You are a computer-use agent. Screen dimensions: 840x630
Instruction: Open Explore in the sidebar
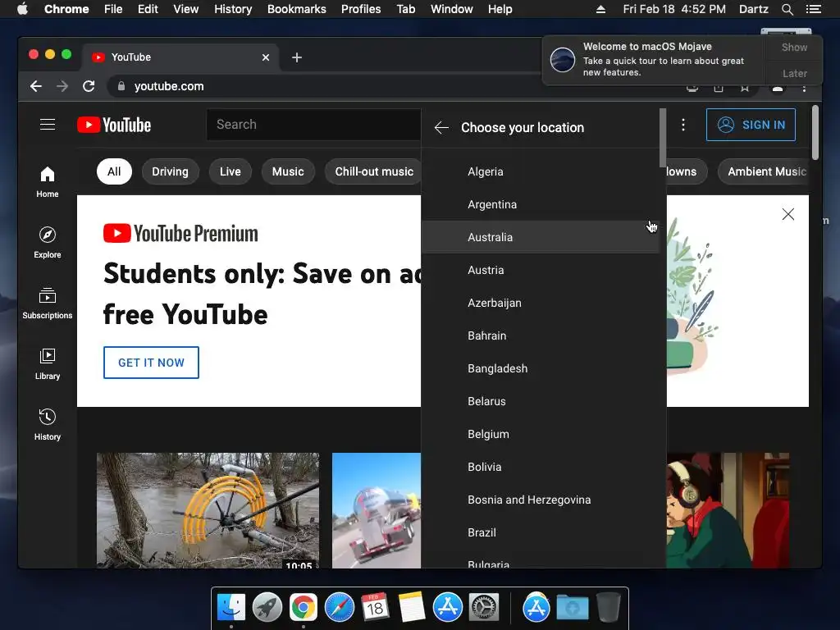click(47, 243)
